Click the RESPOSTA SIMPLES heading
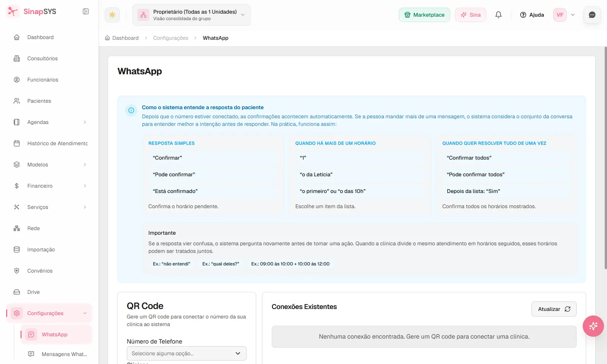This screenshot has width=607, height=364. coord(171,143)
